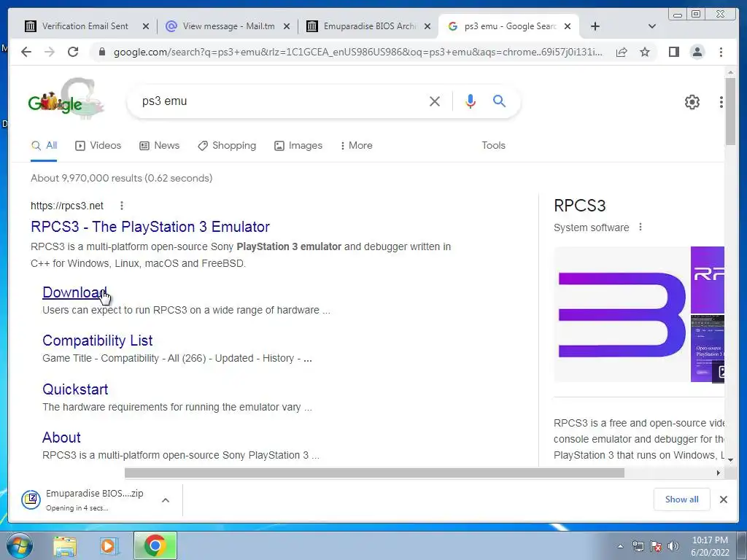Open options dots next to System software
747x560 pixels.
pyautogui.click(x=640, y=227)
